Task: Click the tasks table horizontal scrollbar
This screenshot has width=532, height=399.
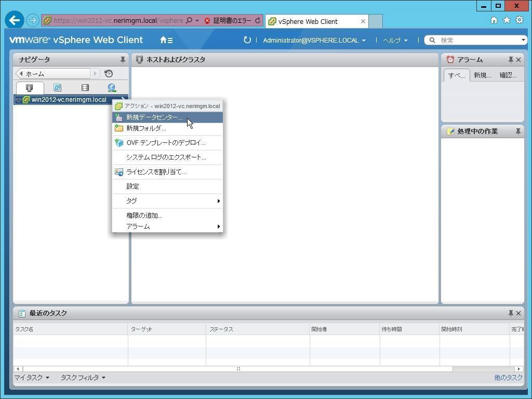Action: click(238, 369)
